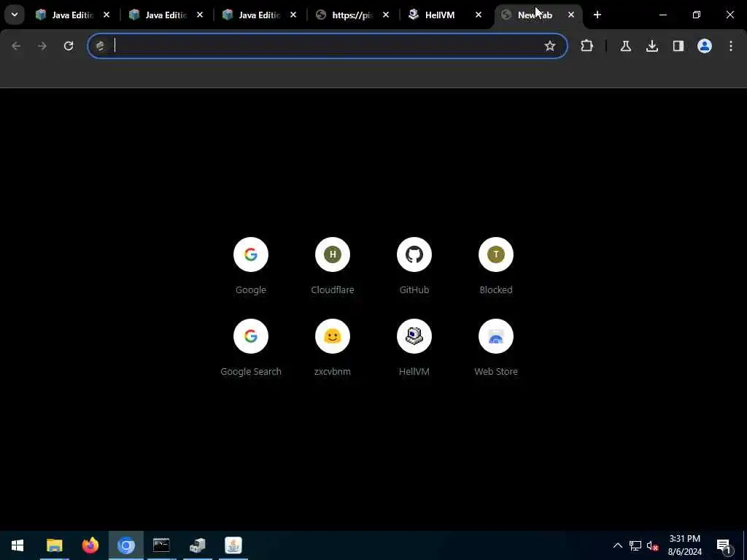This screenshot has width=747, height=560.
Task: Open File Explorer from taskbar
Action: [54, 545]
